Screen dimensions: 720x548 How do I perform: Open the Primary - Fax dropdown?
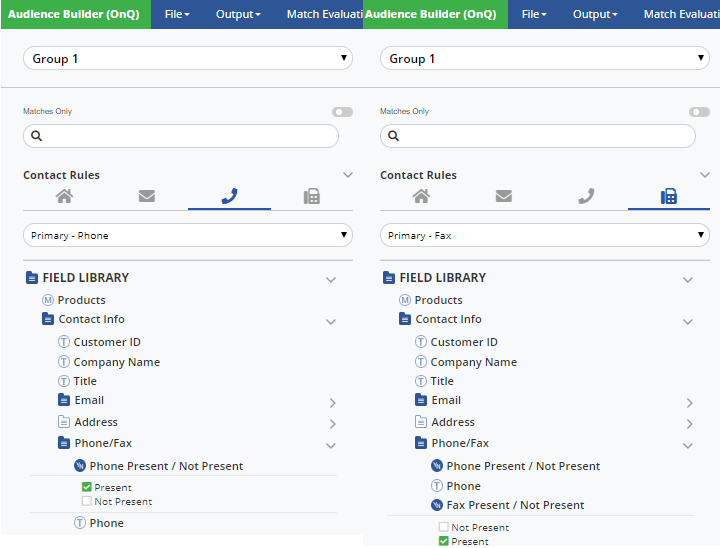click(x=544, y=235)
